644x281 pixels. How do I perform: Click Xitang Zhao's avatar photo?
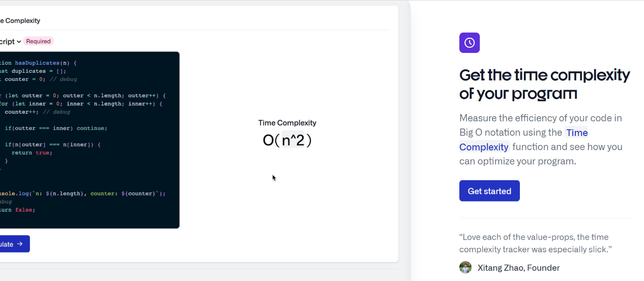coord(465,267)
